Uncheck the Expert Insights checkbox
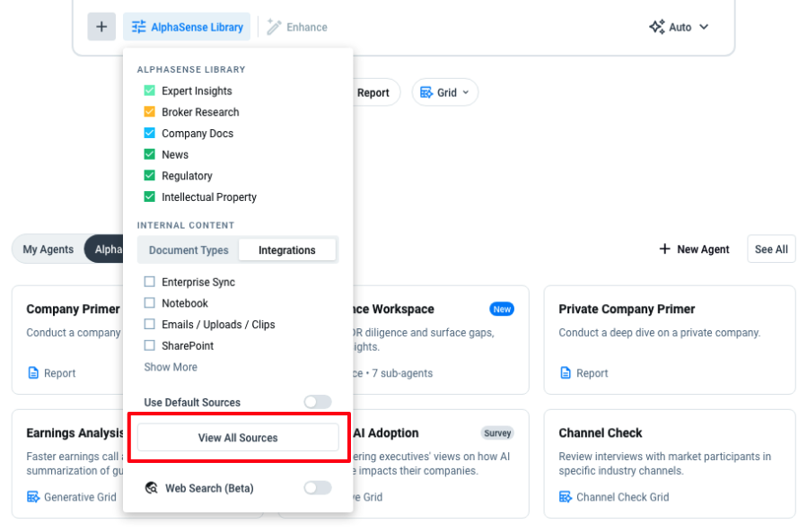Viewport: 807px width, 532px height. tap(150, 91)
